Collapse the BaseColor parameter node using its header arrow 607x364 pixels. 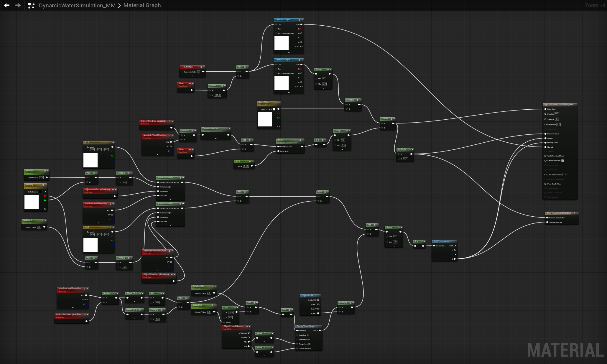coord(279,102)
